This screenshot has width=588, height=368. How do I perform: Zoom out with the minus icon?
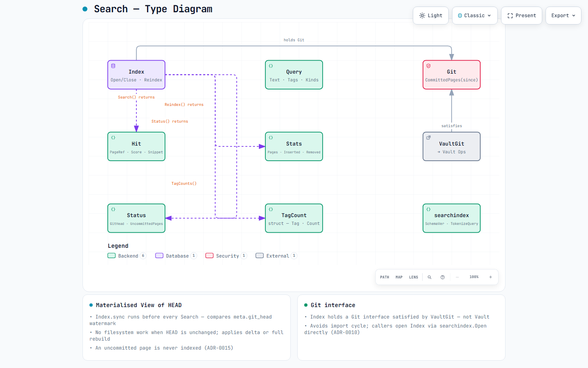pyautogui.click(x=457, y=277)
